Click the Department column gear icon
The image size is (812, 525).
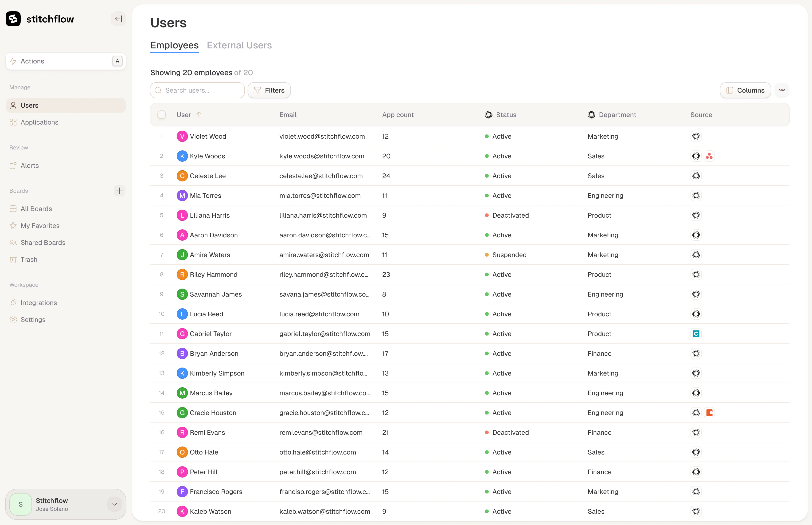(591, 115)
